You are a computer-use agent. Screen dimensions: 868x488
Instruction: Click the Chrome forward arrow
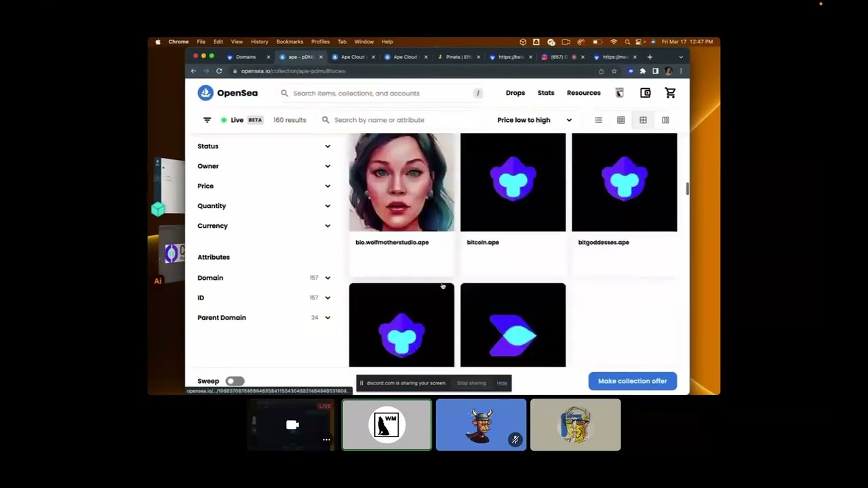tap(206, 71)
